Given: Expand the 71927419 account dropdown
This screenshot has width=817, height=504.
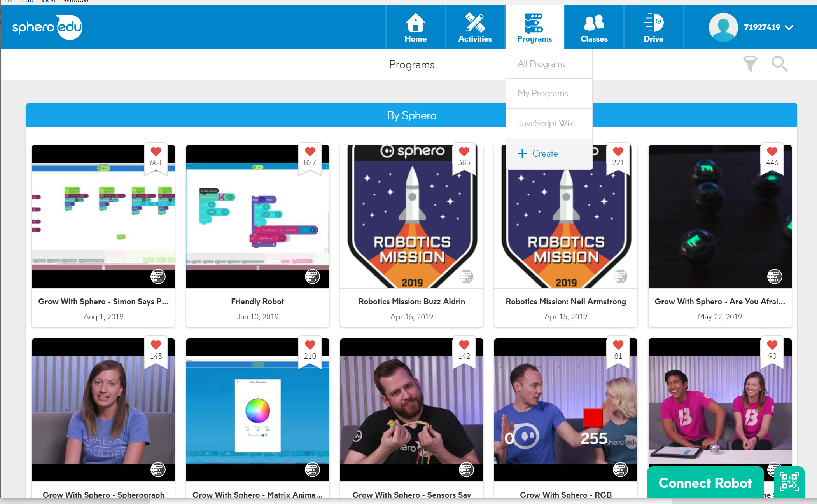Looking at the screenshot, I should pyautogui.click(x=788, y=28).
